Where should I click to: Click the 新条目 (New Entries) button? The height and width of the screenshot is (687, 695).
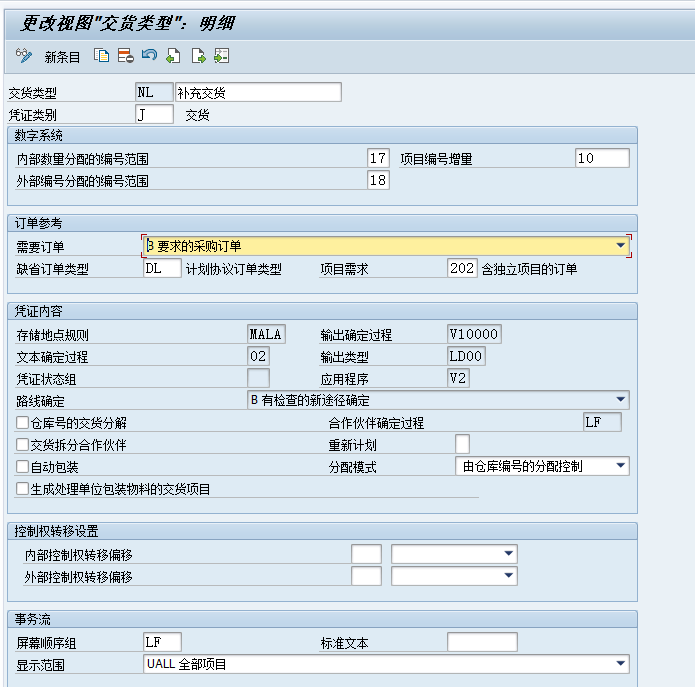pyautogui.click(x=62, y=57)
